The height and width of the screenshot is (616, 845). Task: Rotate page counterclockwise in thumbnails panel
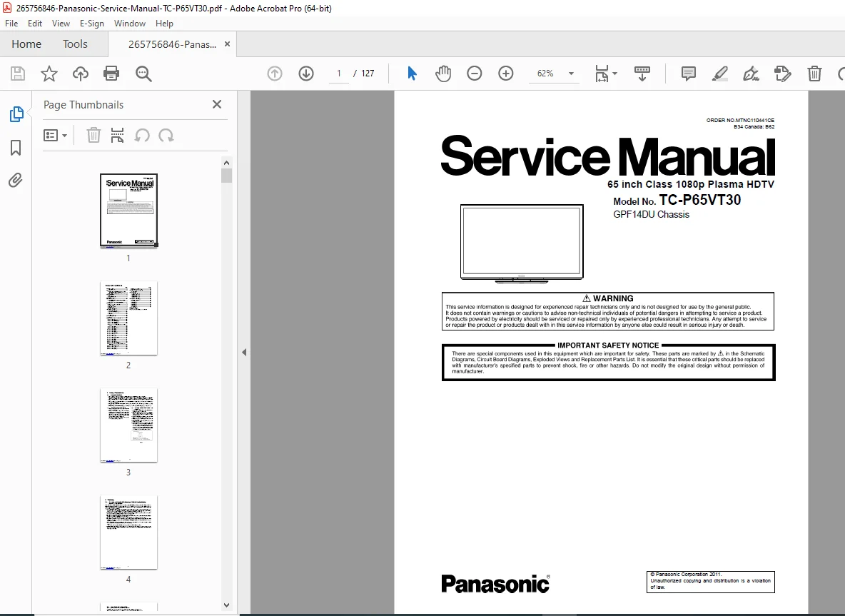(x=142, y=136)
